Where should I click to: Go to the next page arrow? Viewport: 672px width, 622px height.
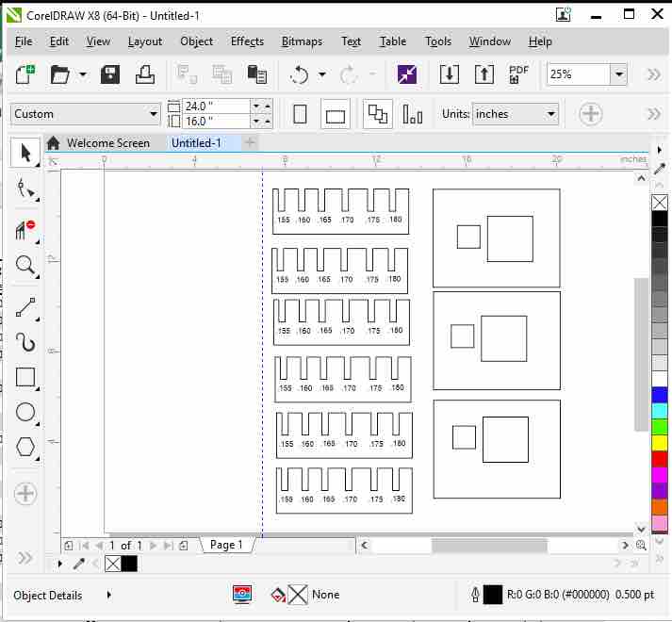pos(153,546)
